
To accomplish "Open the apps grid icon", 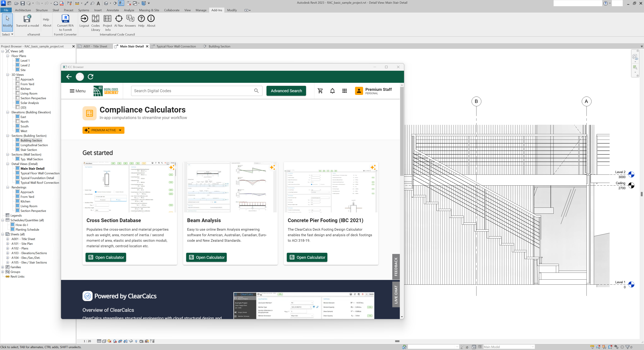I will coord(344,91).
